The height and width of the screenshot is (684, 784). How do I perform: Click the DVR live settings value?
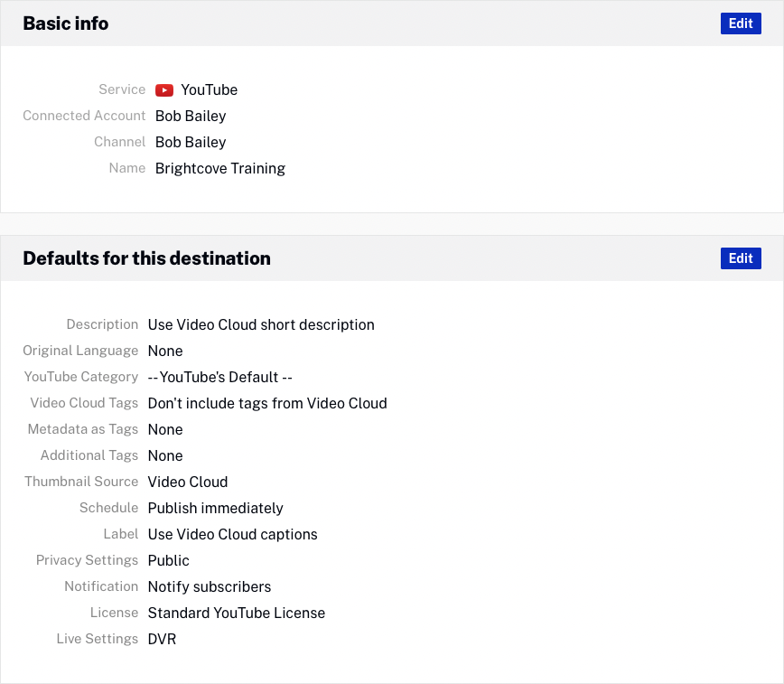[162, 639]
